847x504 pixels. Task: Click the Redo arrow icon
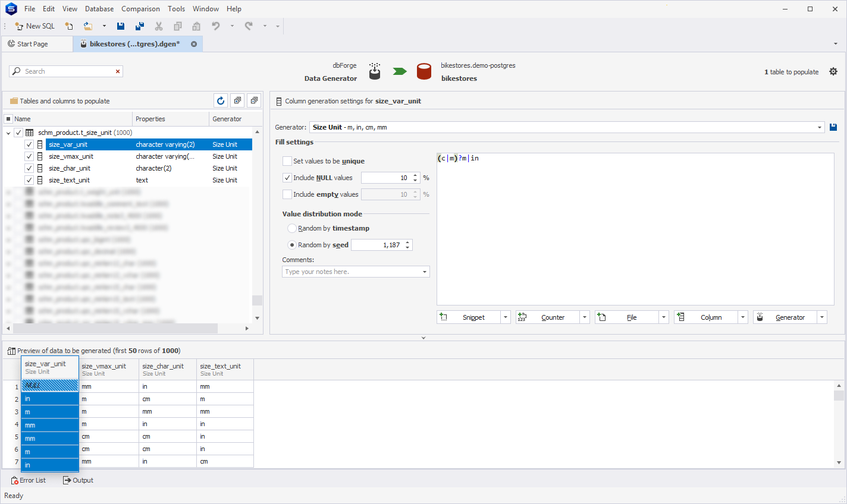[x=249, y=26]
